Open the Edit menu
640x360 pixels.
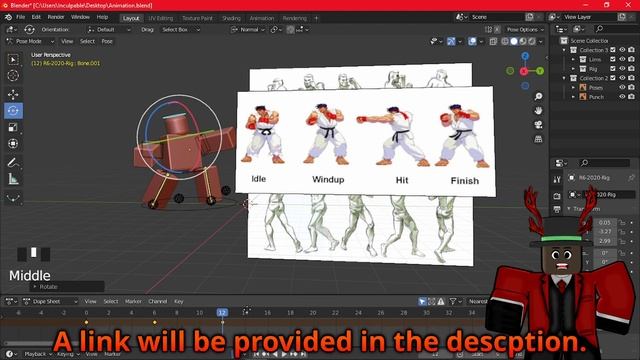click(x=36, y=17)
